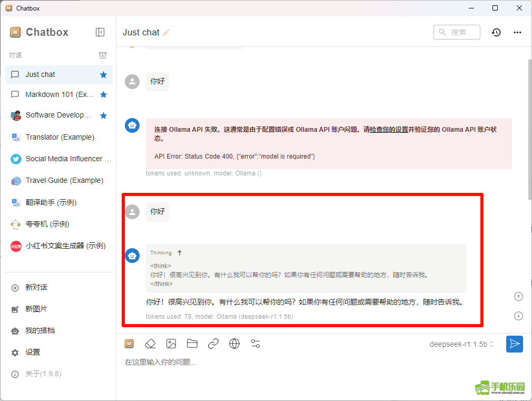This screenshot has height=401, width=532.
Task: Open the three-dot more options menu
Action: pos(517,33)
